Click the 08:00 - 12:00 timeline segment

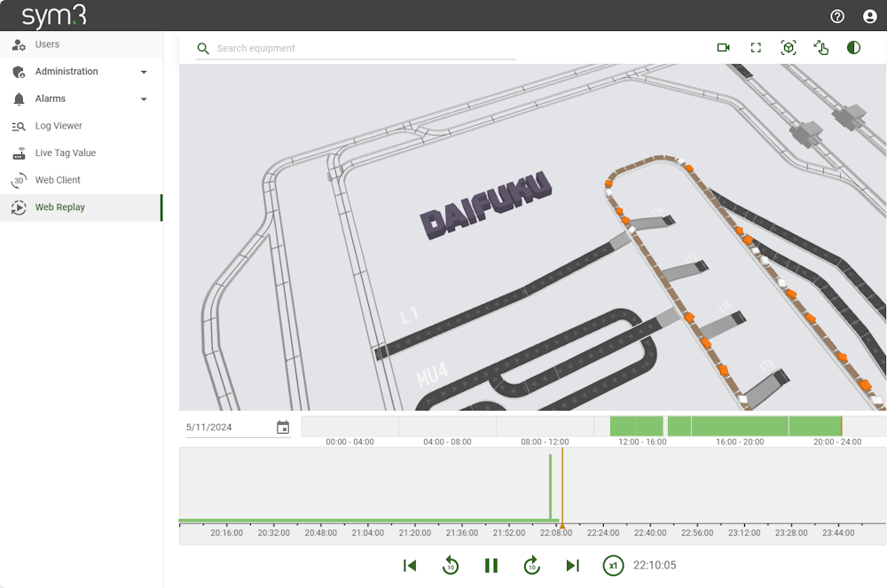coord(545,427)
